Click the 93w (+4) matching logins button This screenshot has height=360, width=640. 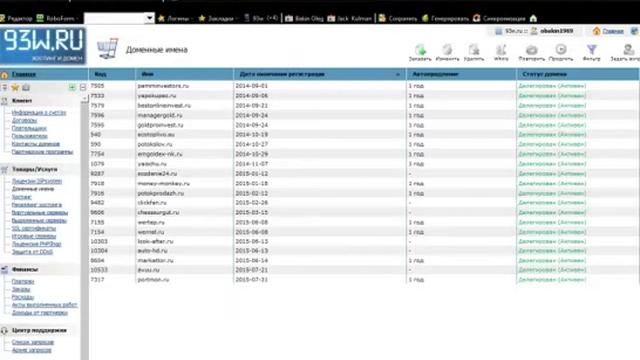click(x=261, y=18)
